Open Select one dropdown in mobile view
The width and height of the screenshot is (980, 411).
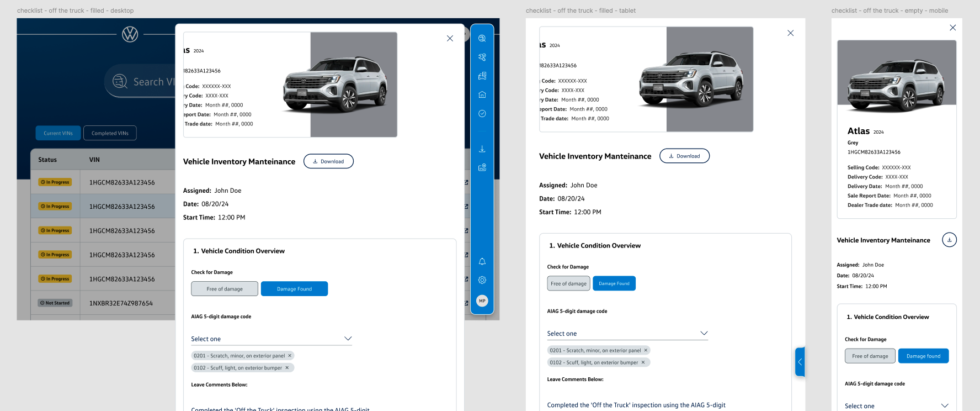point(897,405)
